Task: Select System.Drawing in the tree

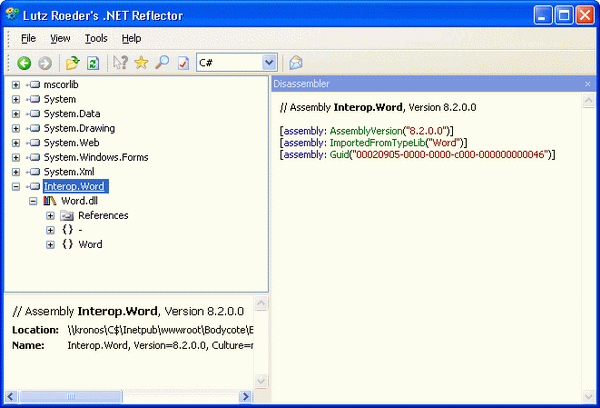Action: coord(79,128)
